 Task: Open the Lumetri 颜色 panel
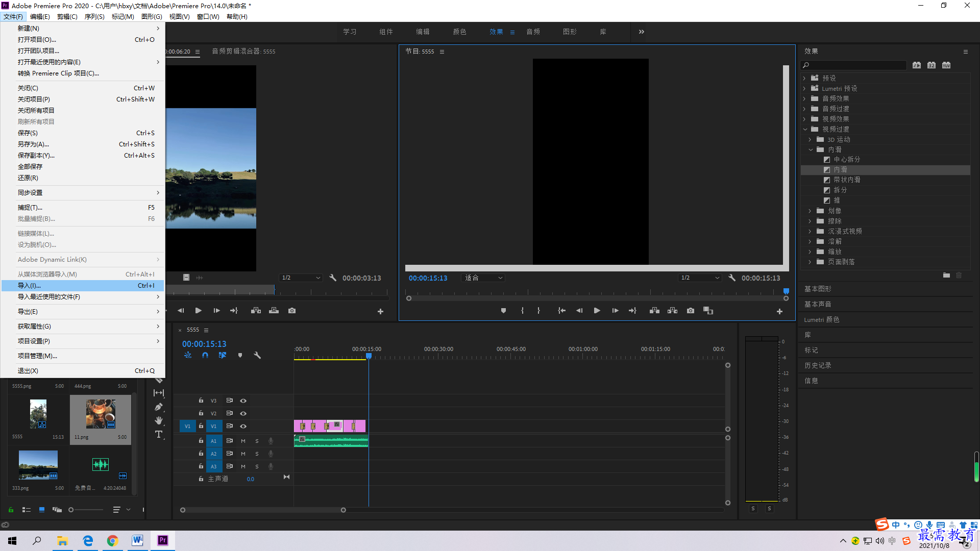pyautogui.click(x=821, y=319)
